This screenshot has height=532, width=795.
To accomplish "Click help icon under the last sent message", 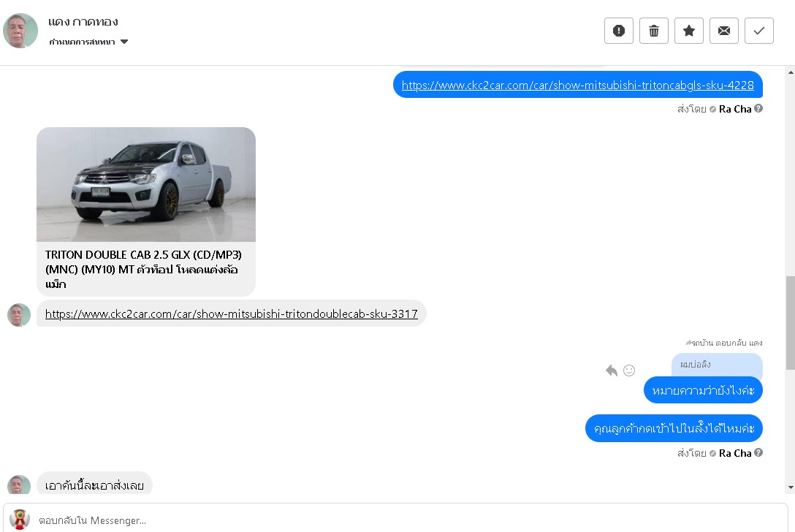I will click(x=758, y=452).
